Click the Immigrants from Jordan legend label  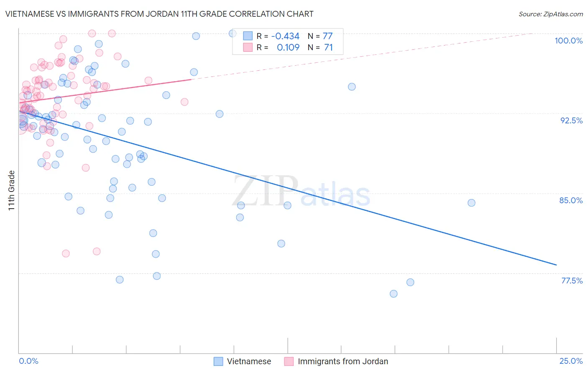click(343, 361)
